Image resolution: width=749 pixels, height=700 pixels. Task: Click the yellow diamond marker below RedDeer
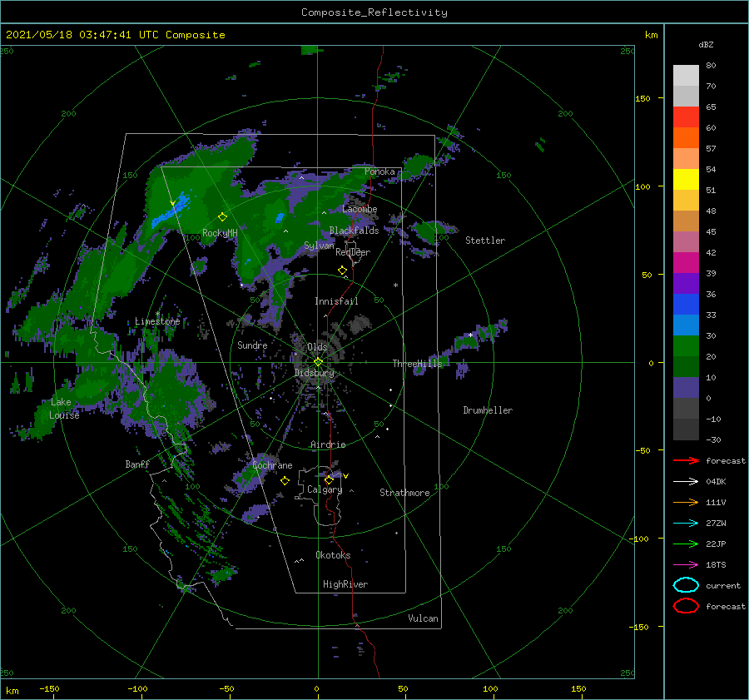coord(343,271)
